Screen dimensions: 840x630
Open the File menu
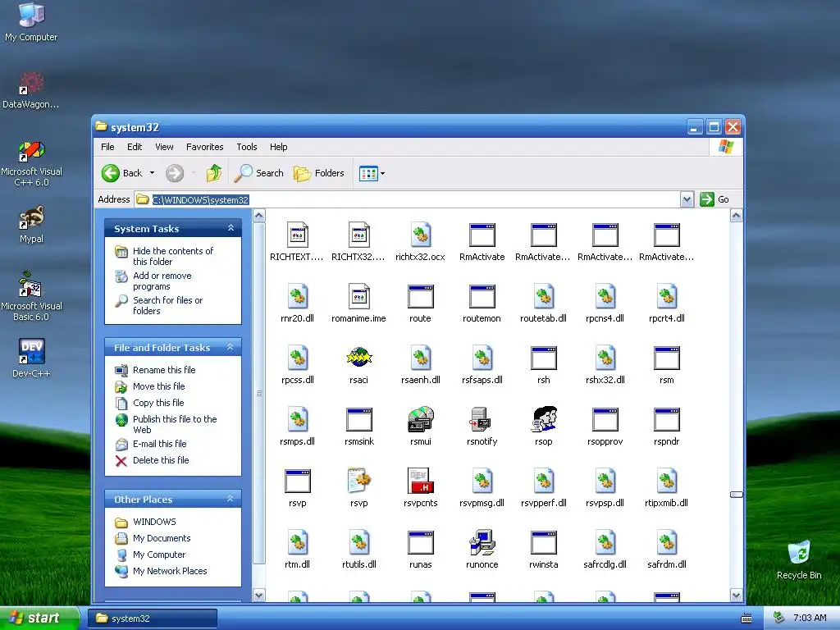pyautogui.click(x=107, y=147)
